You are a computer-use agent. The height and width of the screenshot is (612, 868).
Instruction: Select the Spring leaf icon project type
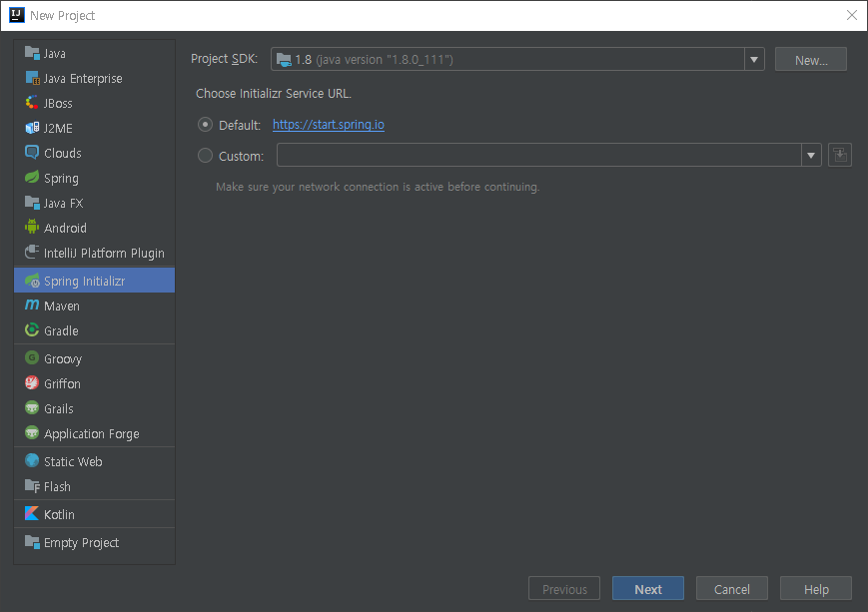coord(32,178)
